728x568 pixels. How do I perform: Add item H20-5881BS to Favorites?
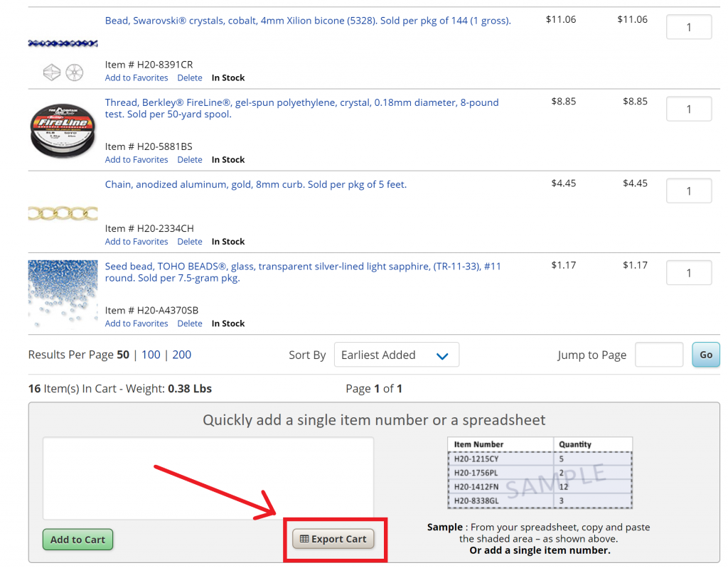click(x=136, y=159)
